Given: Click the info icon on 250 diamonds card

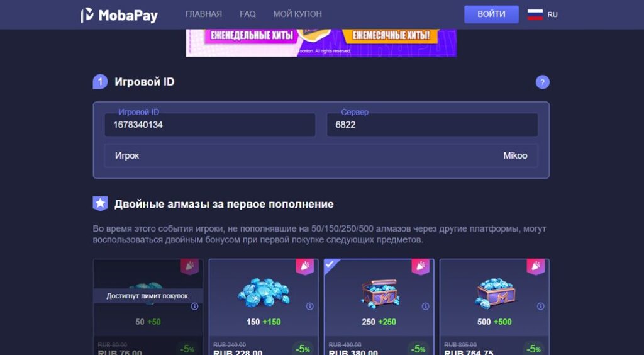Looking at the screenshot, I should click(x=426, y=306).
